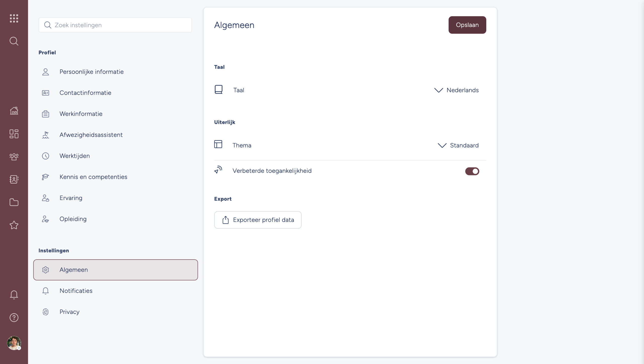The height and width of the screenshot is (364, 644).
Task: Open the dashboard widgets icon
Action: pos(14,134)
